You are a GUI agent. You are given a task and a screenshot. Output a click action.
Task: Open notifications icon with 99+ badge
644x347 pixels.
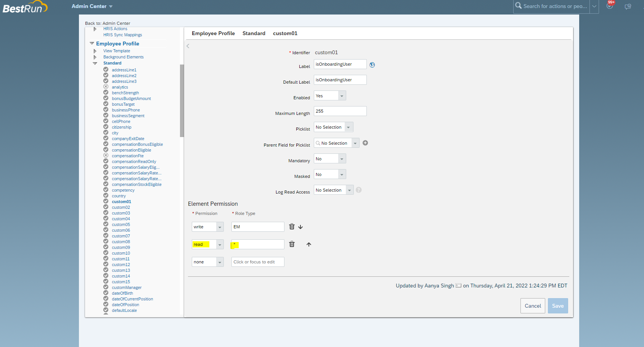[610, 5]
